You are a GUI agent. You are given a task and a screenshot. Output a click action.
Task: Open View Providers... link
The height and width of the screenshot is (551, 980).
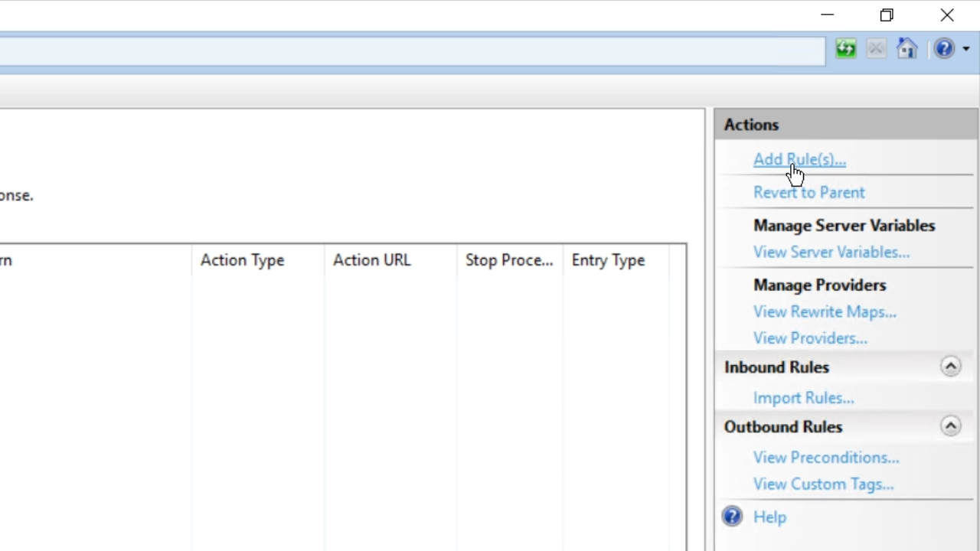click(809, 338)
